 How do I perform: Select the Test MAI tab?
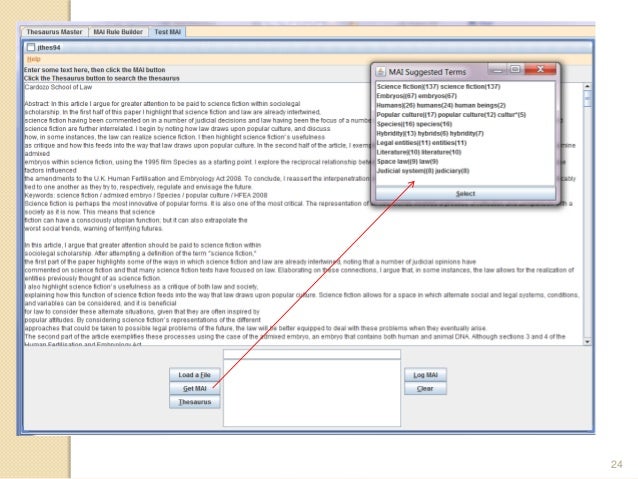coord(168,32)
